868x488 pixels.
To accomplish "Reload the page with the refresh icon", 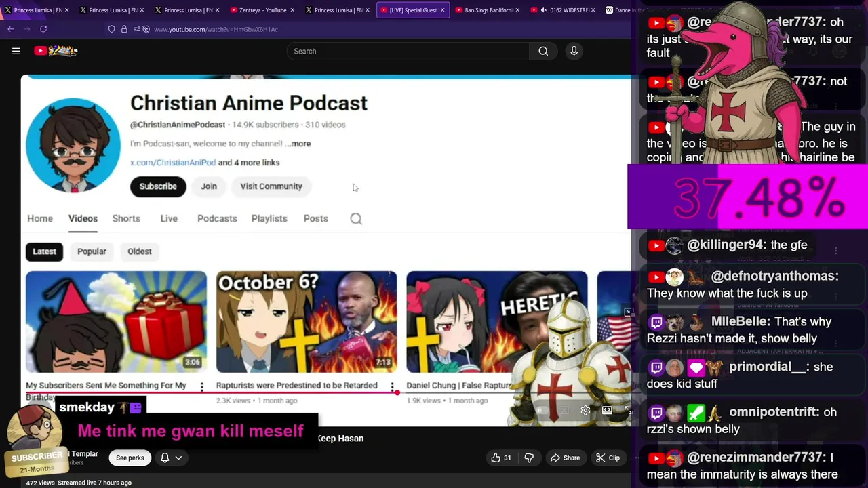I will [x=43, y=29].
